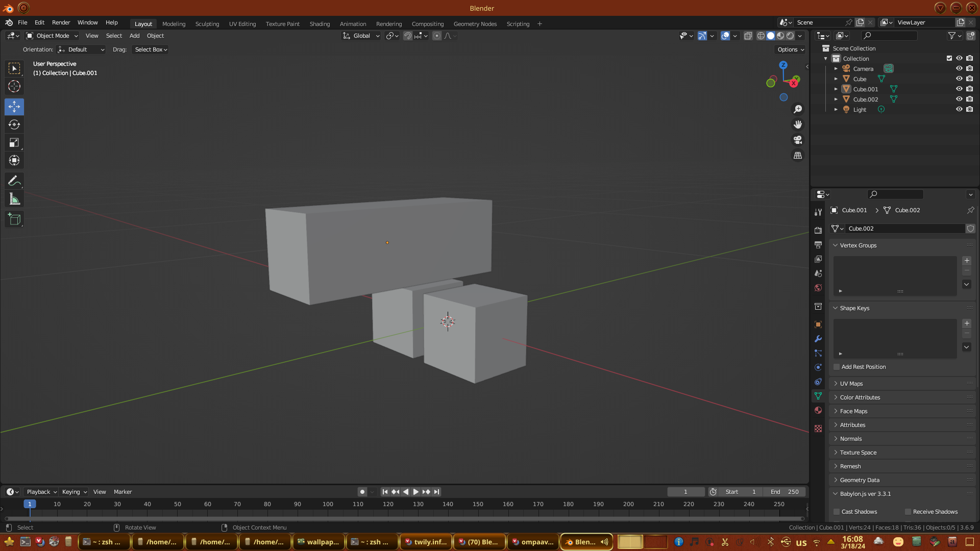980x551 pixels.
Task: Select the Measure tool
Action: [x=14, y=199]
